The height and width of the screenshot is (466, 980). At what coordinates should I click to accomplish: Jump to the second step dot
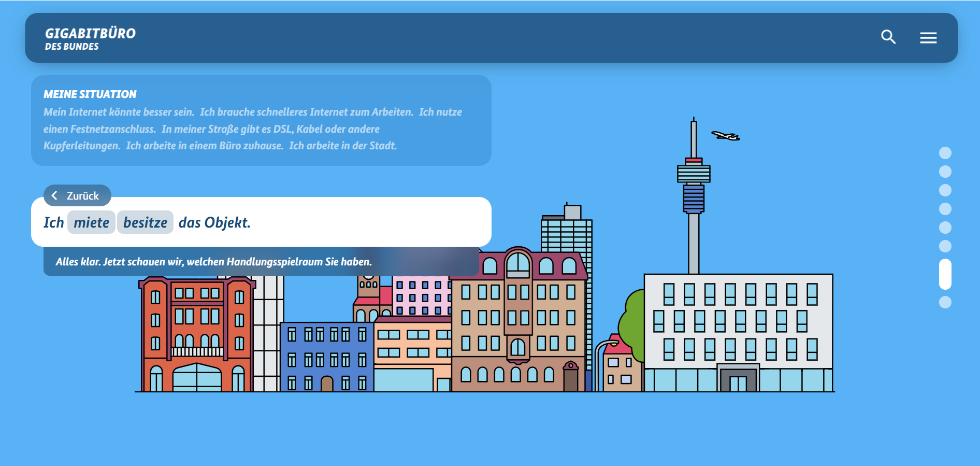pyautogui.click(x=945, y=172)
